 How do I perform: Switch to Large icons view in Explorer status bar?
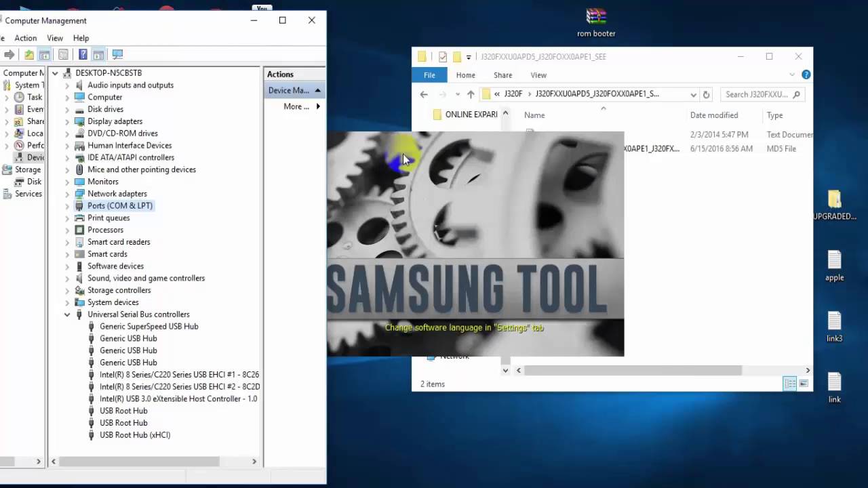click(x=804, y=384)
